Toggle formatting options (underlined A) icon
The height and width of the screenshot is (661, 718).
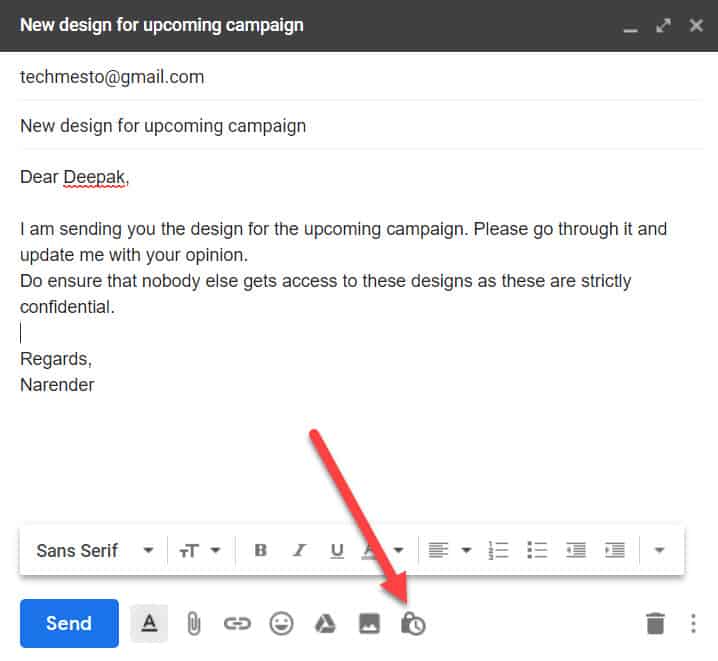(149, 623)
